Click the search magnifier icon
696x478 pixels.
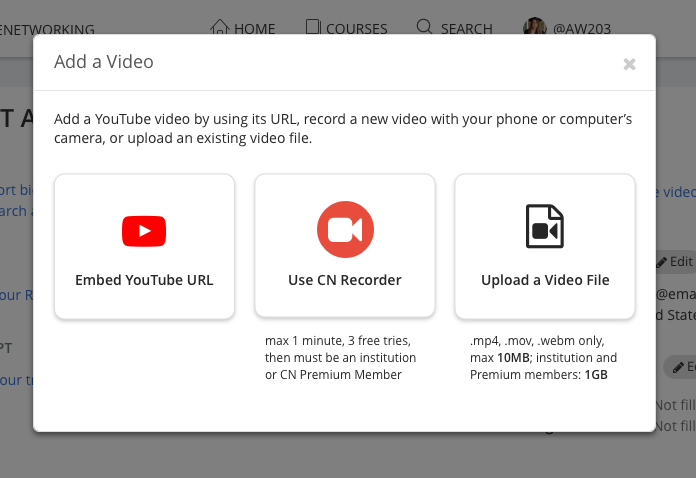coord(424,26)
